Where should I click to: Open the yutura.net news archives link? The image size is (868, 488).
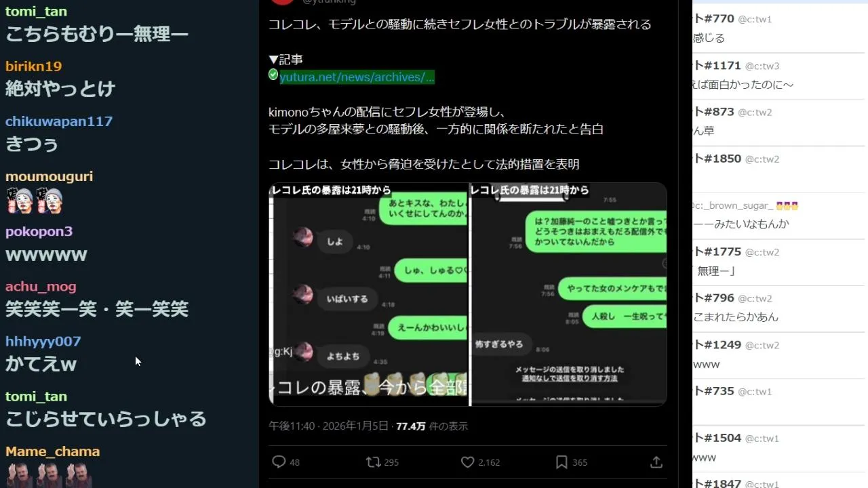(357, 77)
